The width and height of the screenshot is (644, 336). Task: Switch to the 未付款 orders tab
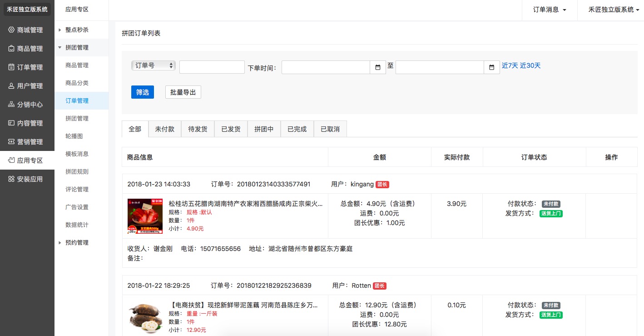[x=164, y=129]
